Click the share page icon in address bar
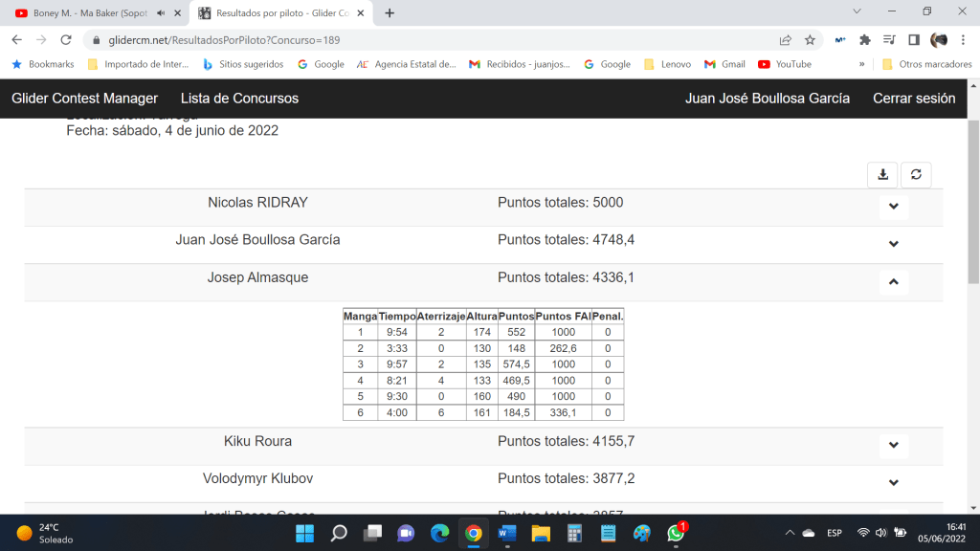Viewport: 980px width, 551px height. tap(785, 40)
